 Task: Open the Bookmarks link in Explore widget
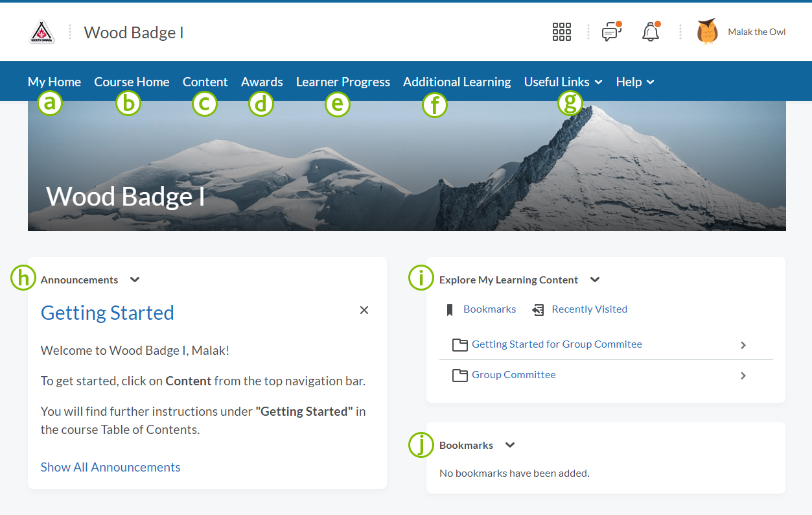490,309
